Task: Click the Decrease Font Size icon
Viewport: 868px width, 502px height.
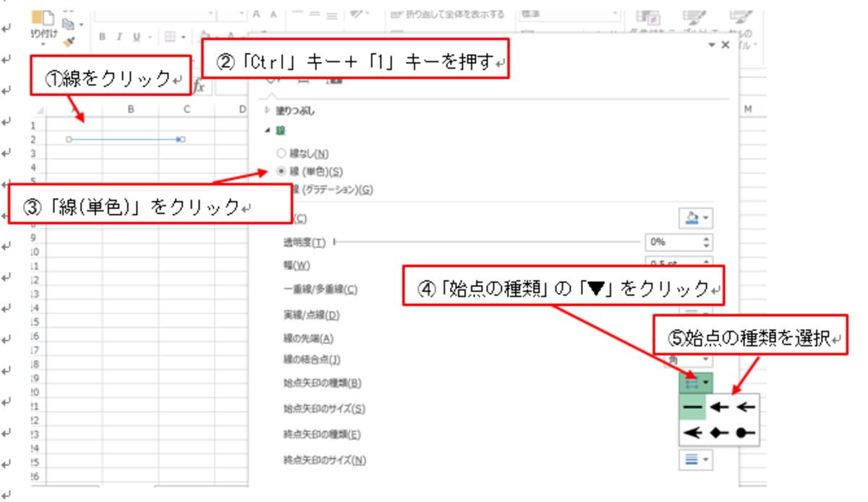Action: coord(273,14)
